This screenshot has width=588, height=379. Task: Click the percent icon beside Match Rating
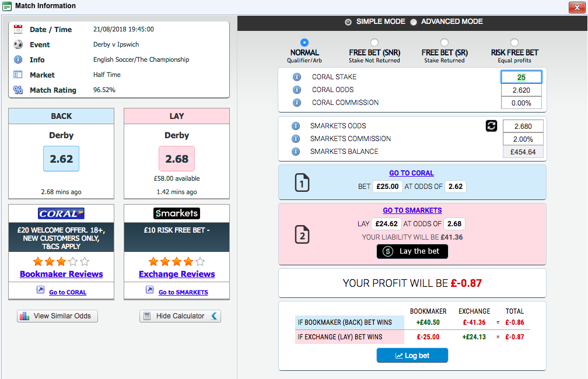(x=18, y=90)
